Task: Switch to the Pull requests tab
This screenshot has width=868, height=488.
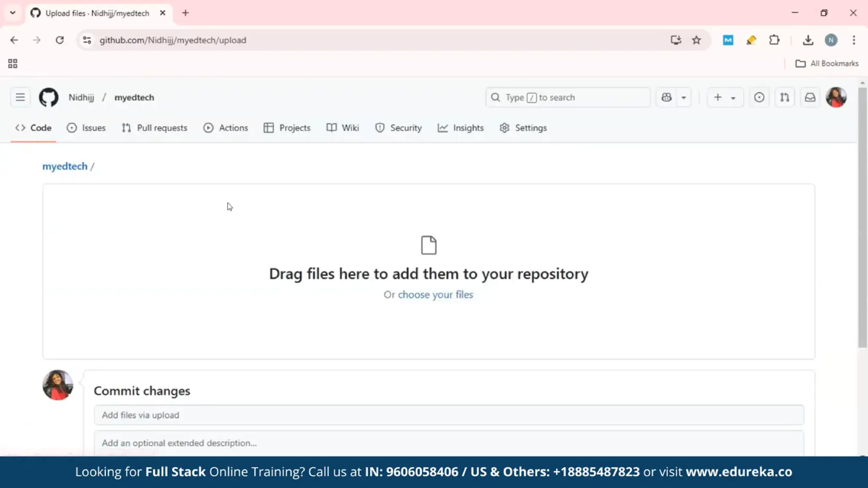Action: (x=154, y=128)
